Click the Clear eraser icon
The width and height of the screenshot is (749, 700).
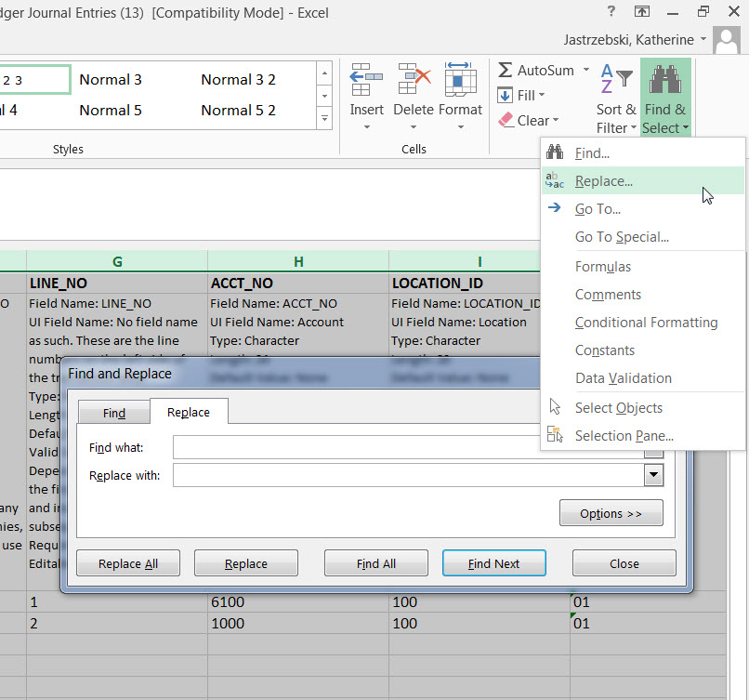tap(506, 120)
